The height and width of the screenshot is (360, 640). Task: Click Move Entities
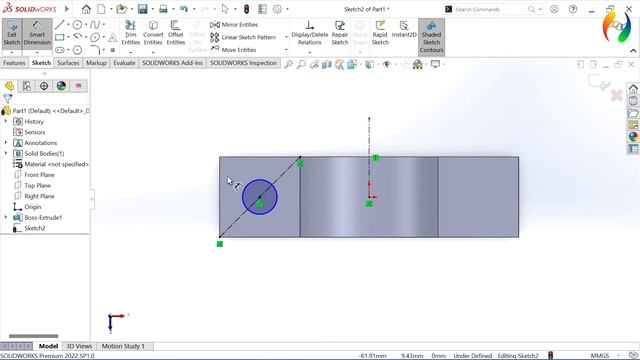click(233, 50)
